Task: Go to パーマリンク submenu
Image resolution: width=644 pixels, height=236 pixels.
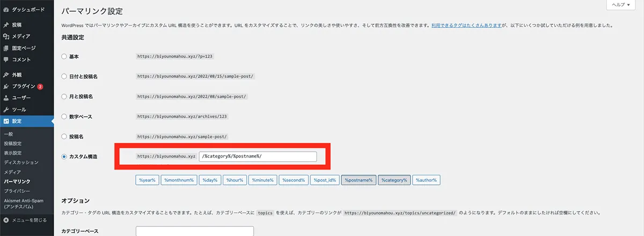Action: tap(17, 182)
